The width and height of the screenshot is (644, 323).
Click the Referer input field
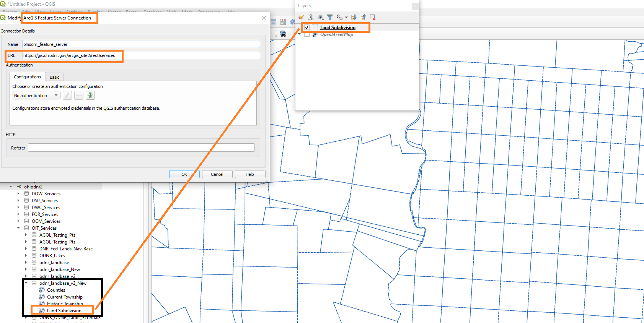(x=141, y=148)
